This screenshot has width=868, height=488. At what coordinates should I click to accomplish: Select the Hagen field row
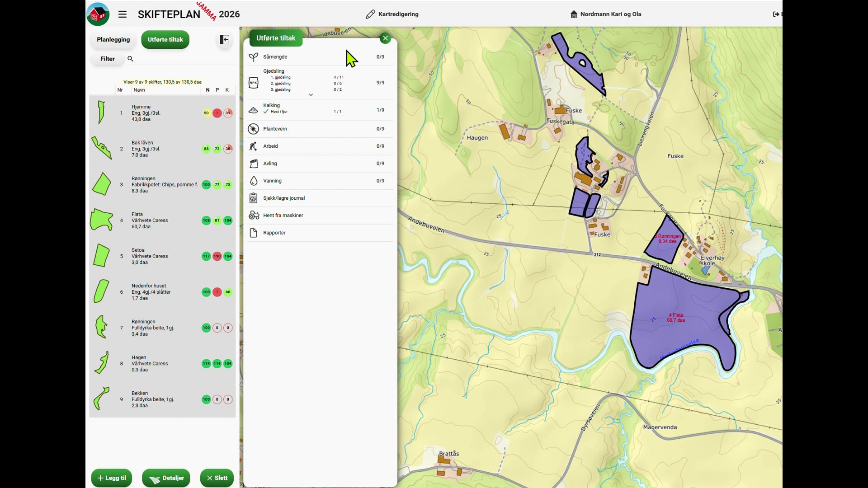click(x=162, y=363)
